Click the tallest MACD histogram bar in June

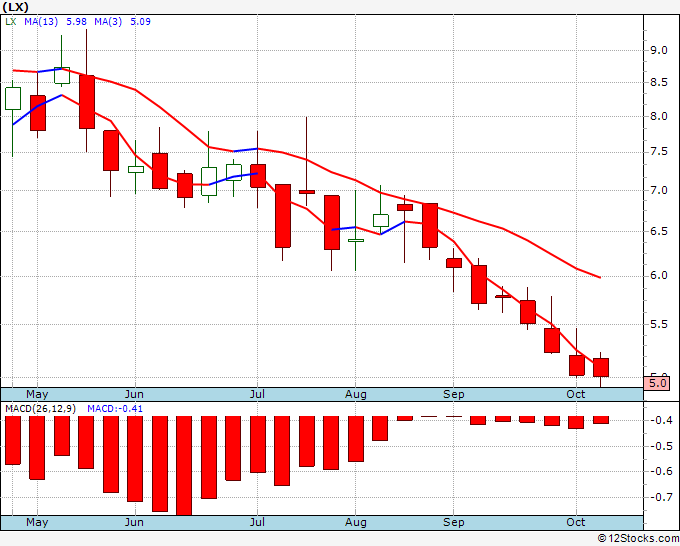pyautogui.click(x=184, y=466)
